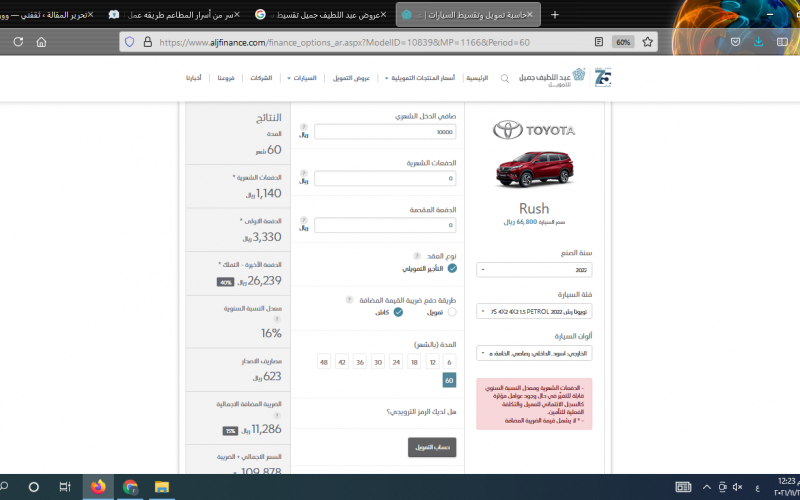This screenshot has height=500, width=800.
Task: Open the browser downloads arrow icon
Action: (759, 42)
